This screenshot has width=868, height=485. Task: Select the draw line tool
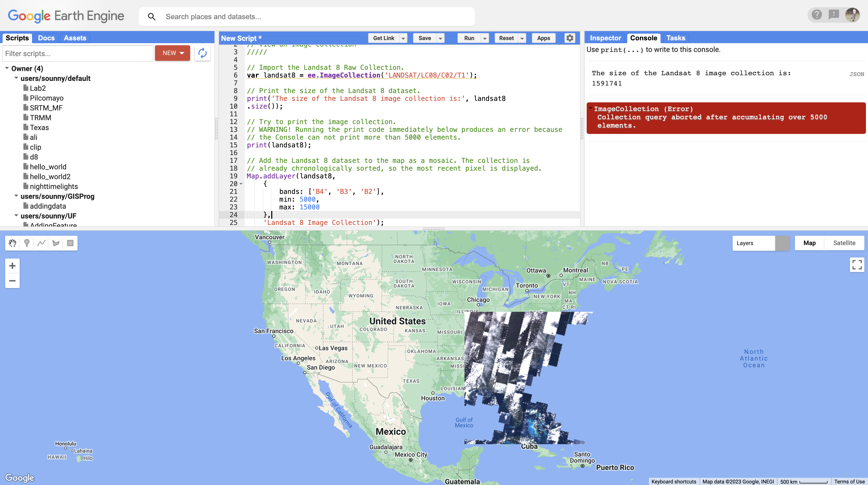[x=41, y=243]
